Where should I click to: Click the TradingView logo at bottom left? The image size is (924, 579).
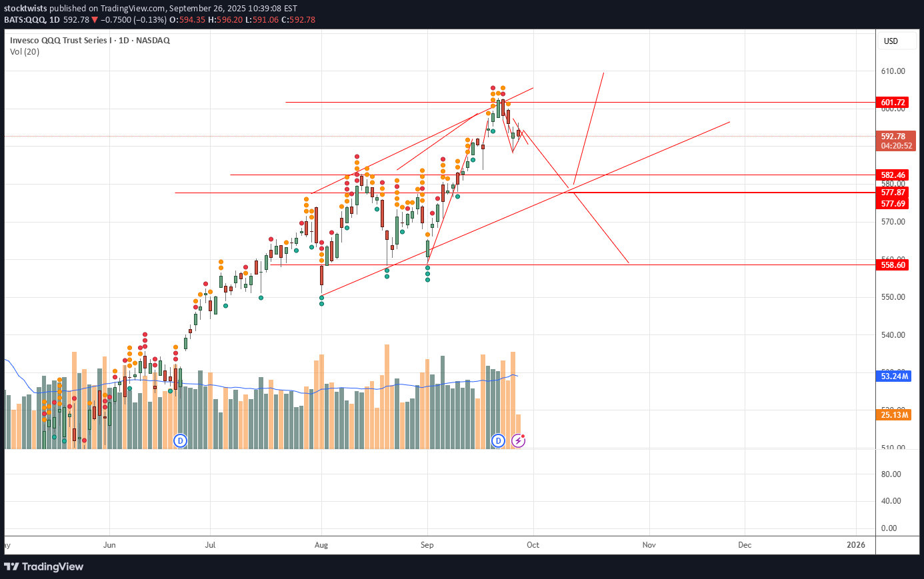coord(44,566)
